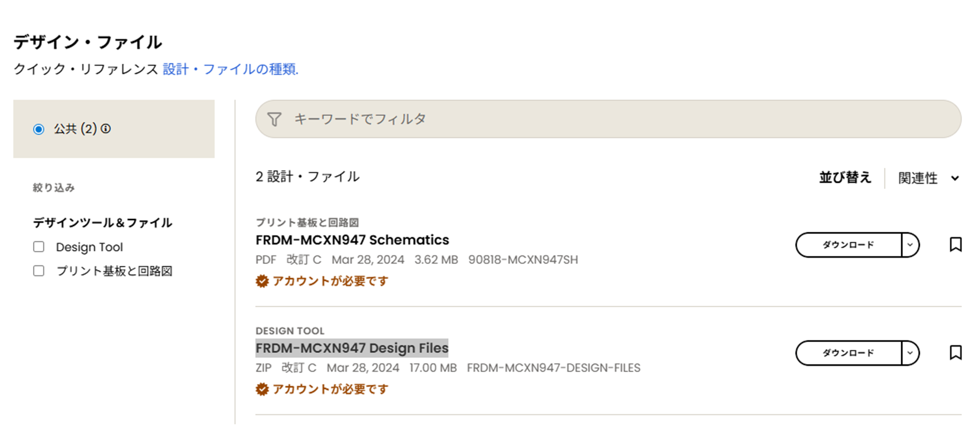Bookmark the FRDM-MCXN947 Design Files entry
Image resolution: width=980 pixels, height=430 pixels.
pos(954,353)
